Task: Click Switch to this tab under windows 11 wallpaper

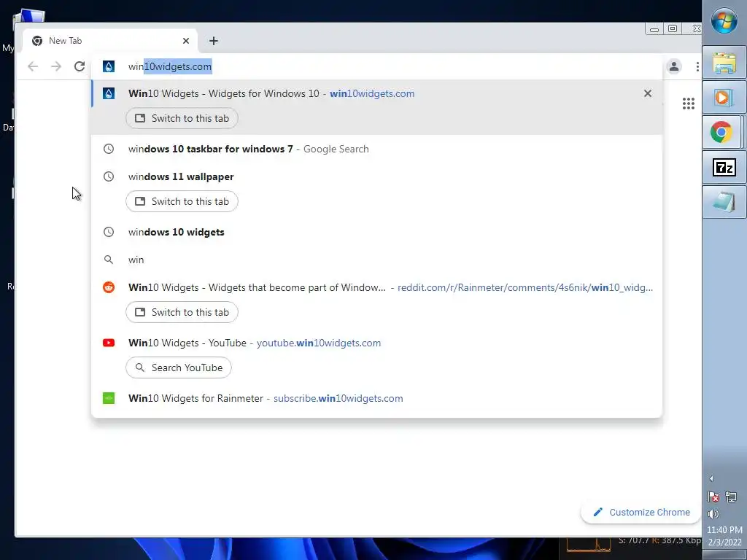Action: coord(182,201)
